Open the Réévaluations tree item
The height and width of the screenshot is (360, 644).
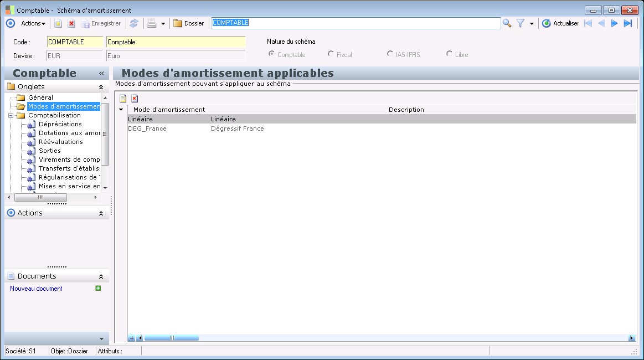tap(61, 142)
